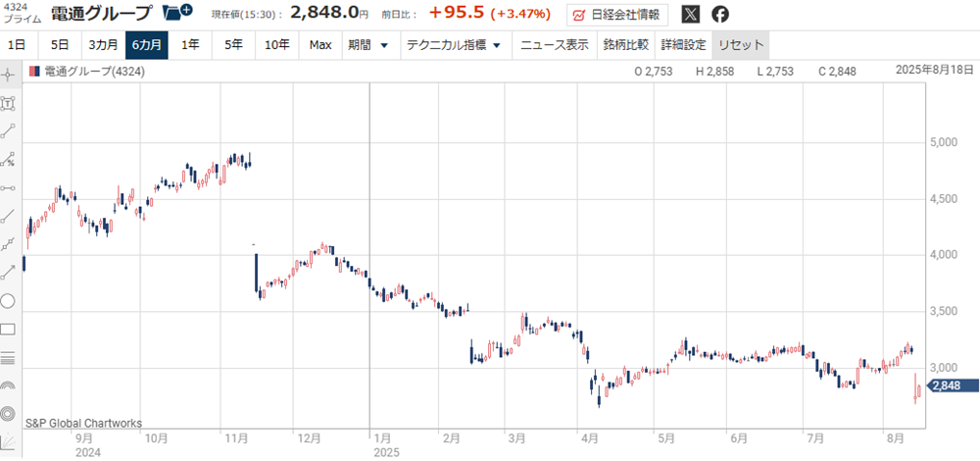Image resolution: width=980 pixels, height=461 pixels.
Task: Click the 現在値(15:30) label
Action: pyautogui.click(x=247, y=14)
